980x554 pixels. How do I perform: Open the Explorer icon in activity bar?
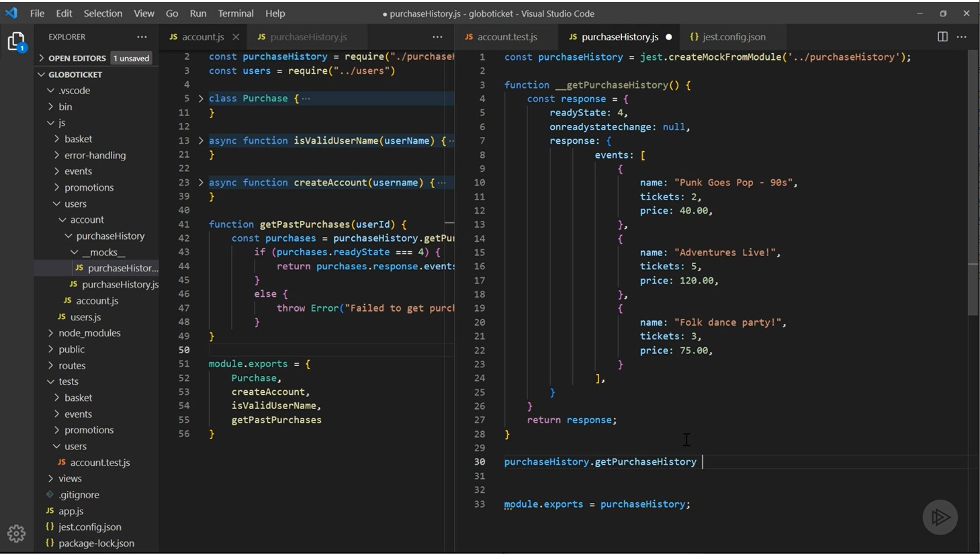click(16, 42)
